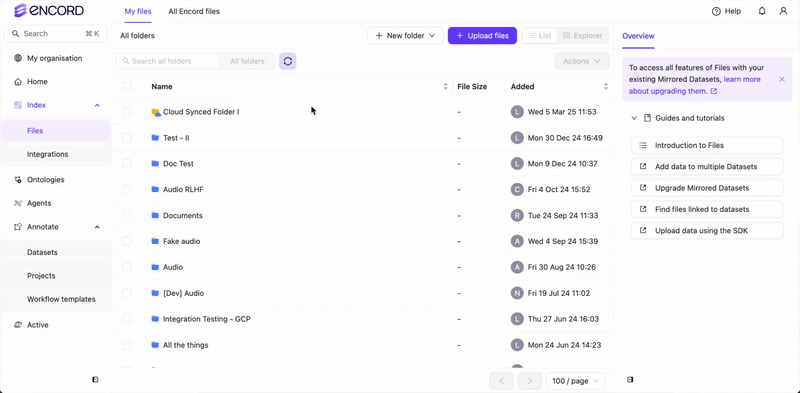Open the New folder dropdown
800x393 pixels.
[x=405, y=36]
